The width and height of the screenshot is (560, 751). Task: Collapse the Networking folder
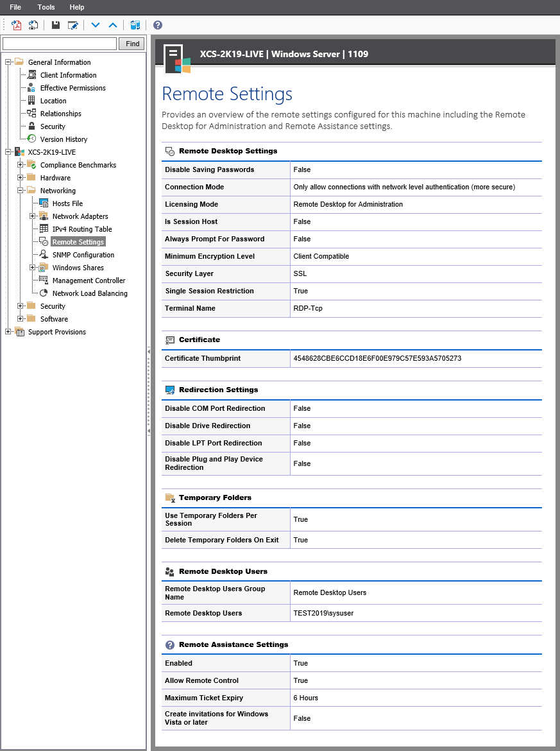point(21,191)
